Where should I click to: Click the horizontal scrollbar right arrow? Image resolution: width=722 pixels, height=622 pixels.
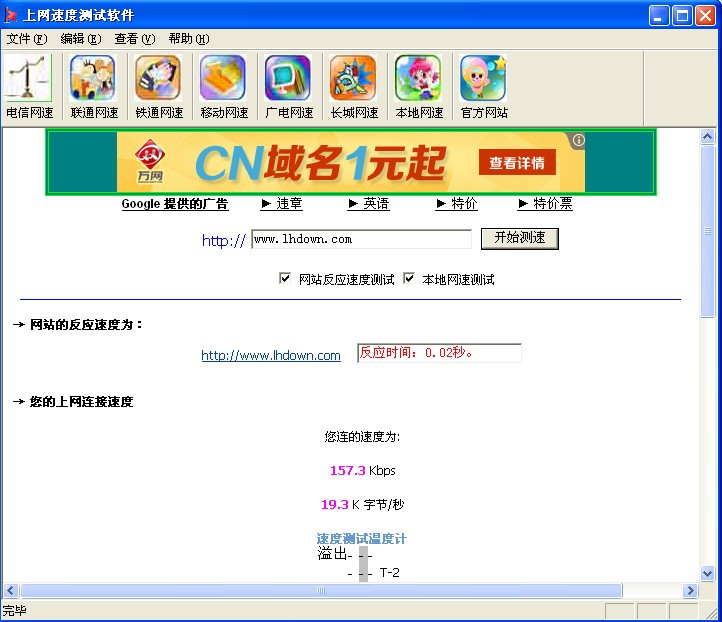[690, 590]
